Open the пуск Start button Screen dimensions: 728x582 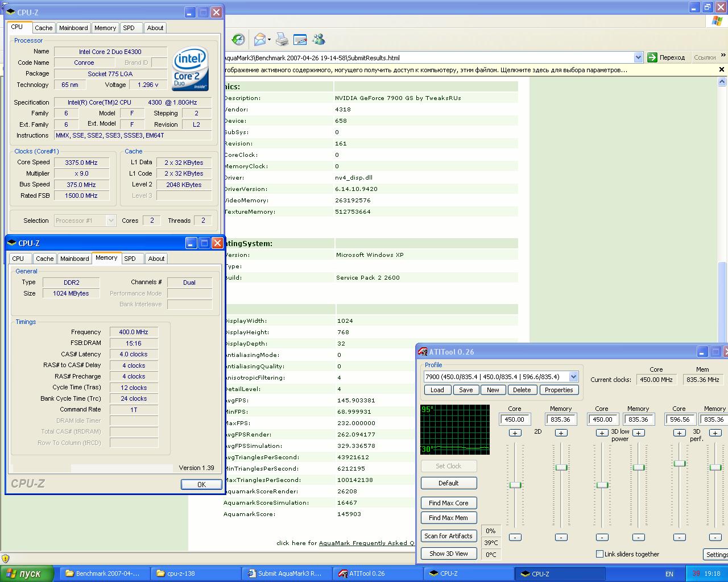click(x=27, y=573)
